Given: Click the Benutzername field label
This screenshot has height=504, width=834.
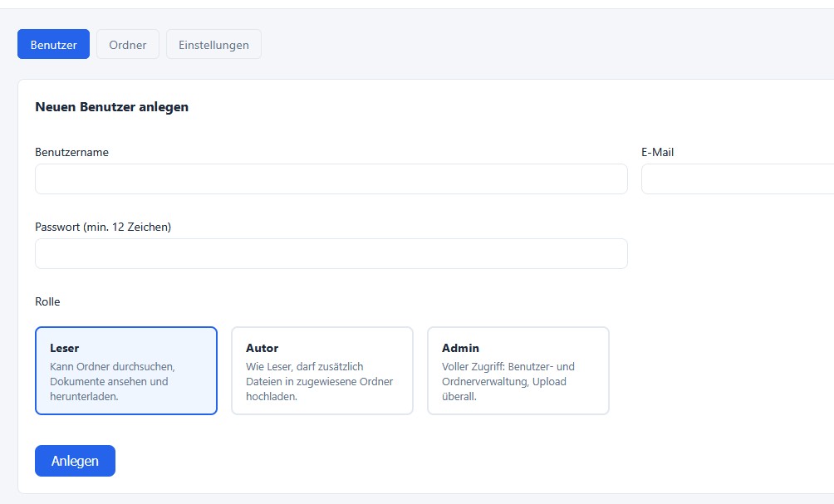Looking at the screenshot, I should point(71,152).
